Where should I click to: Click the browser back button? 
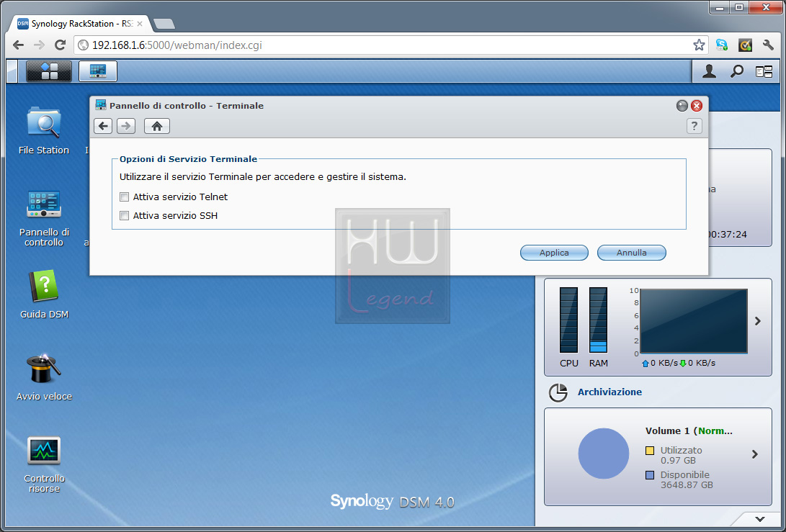point(19,45)
